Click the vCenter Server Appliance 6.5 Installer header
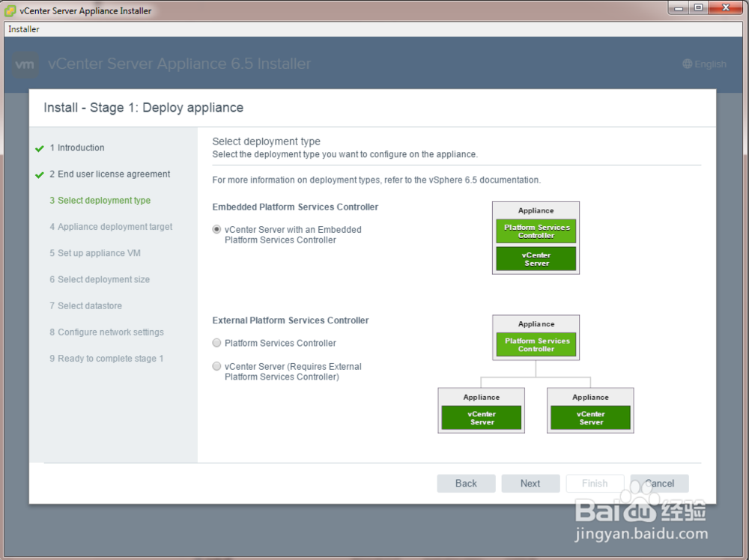This screenshot has height=560, width=749. click(179, 64)
